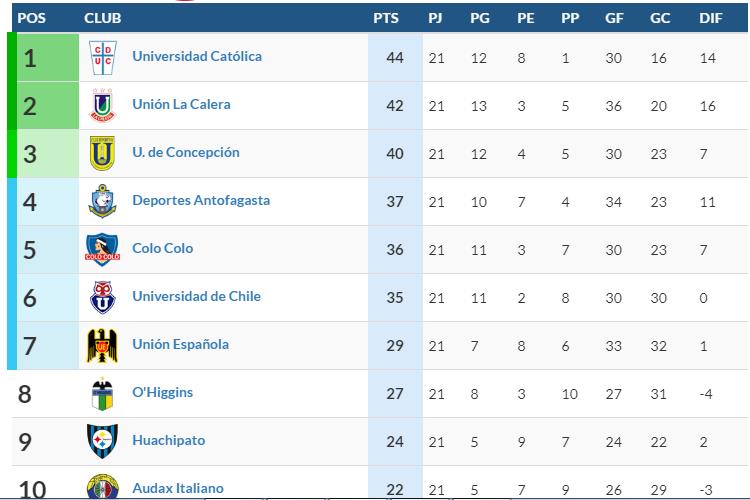
Task: Click the DIF column header
Action: [x=711, y=18]
